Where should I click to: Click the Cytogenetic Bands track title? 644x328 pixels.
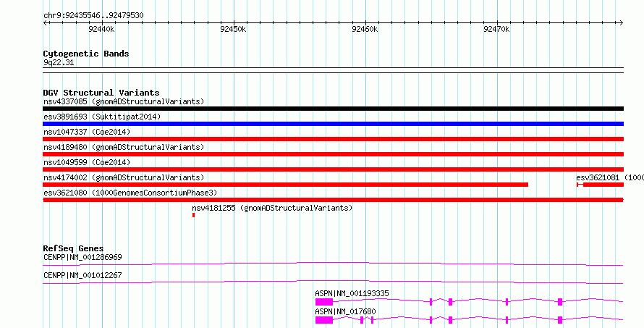point(86,54)
